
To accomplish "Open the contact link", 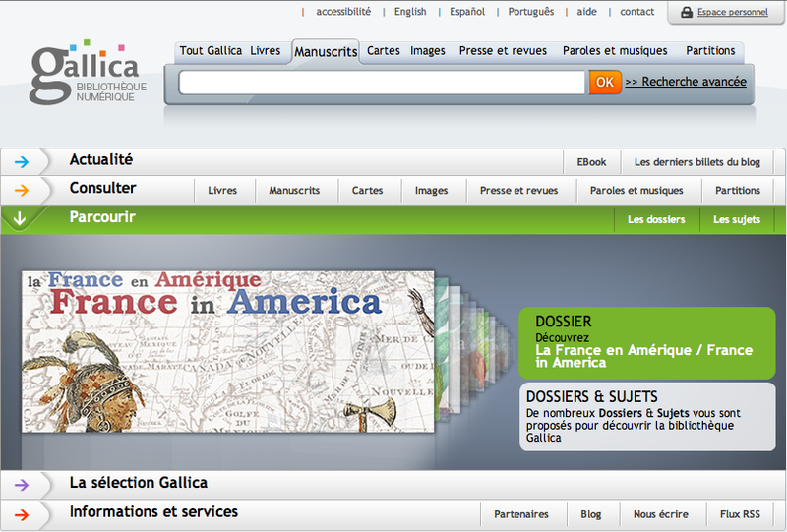I will [x=636, y=12].
